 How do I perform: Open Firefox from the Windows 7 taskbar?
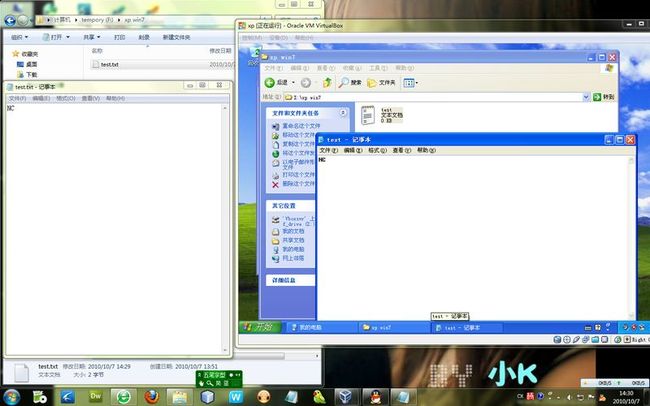[152, 397]
